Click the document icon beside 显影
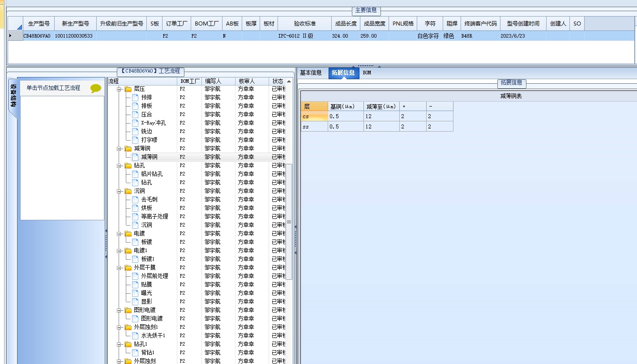637x364 pixels. (135, 301)
